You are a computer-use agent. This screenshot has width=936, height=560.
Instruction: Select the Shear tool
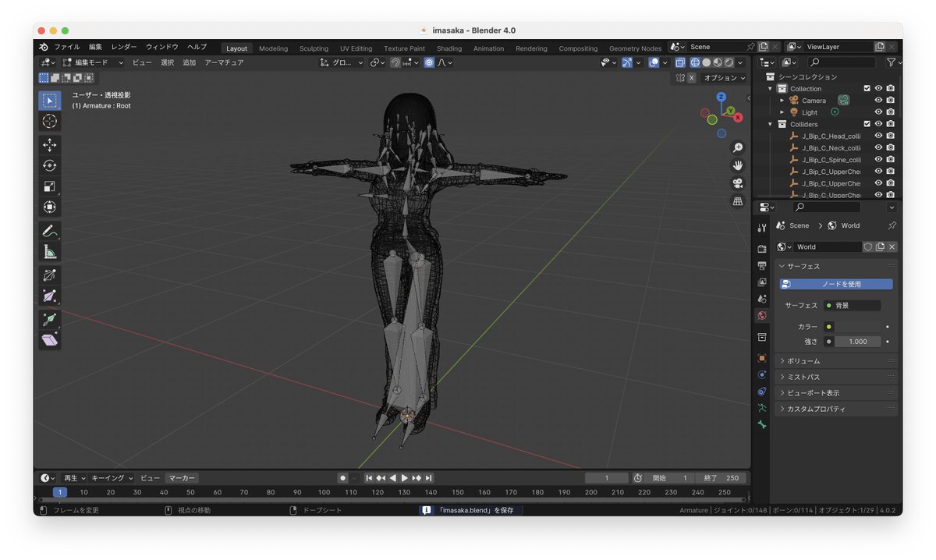tap(50, 339)
